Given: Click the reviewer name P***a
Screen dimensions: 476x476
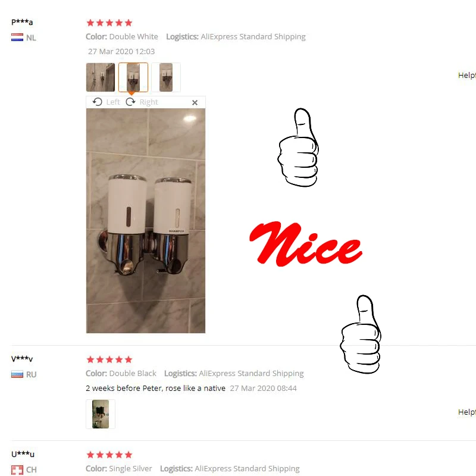Looking at the screenshot, I should (22, 22).
